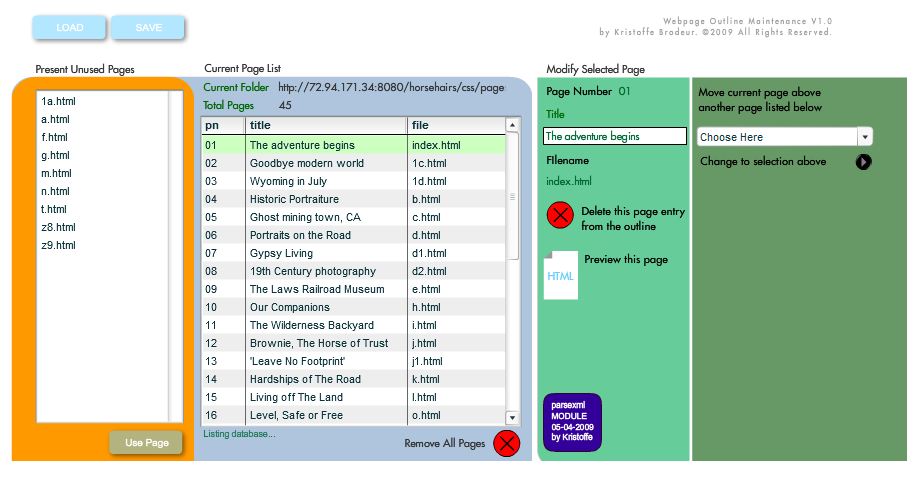Click Total Pages value 45
This screenshot has height=484, width=920.
pos(285,105)
